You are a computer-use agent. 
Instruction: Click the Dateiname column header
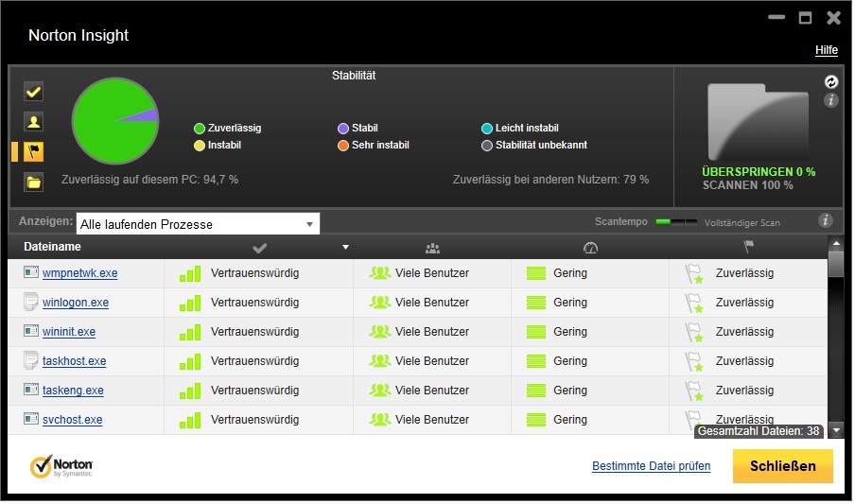coord(52,247)
